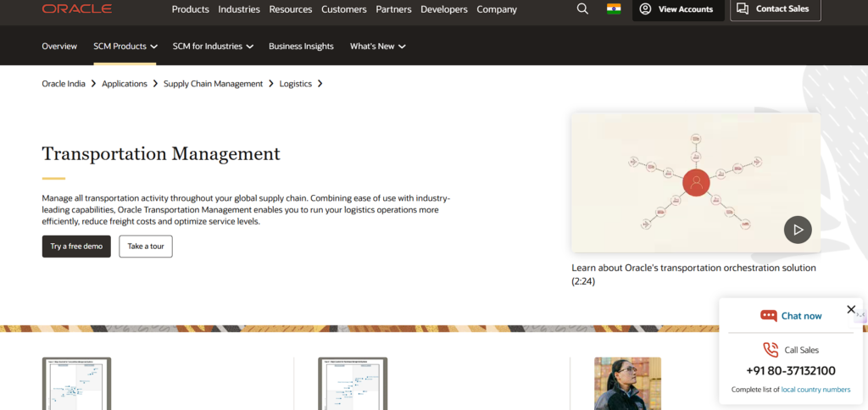This screenshot has width=868, height=410.
Task: Select the India flag country icon
Action: pyautogui.click(x=614, y=9)
